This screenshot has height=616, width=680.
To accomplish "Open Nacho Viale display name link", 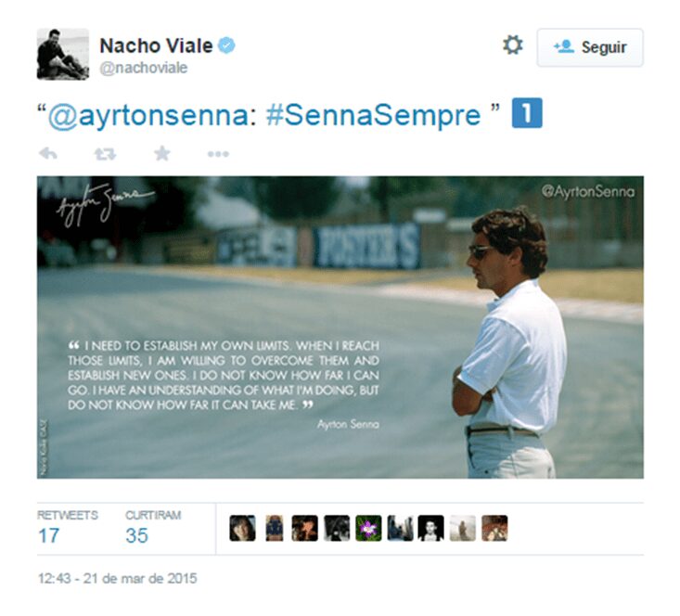I will click(x=156, y=45).
